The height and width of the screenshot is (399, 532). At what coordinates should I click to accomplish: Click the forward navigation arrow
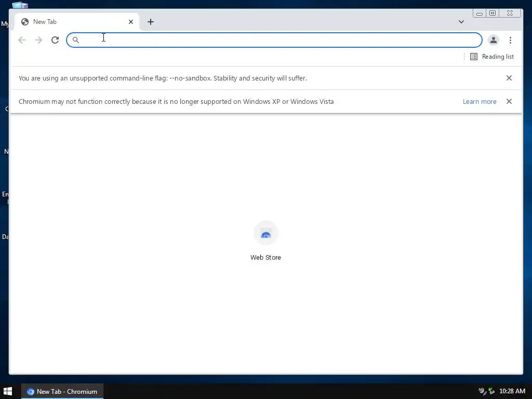tap(38, 40)
